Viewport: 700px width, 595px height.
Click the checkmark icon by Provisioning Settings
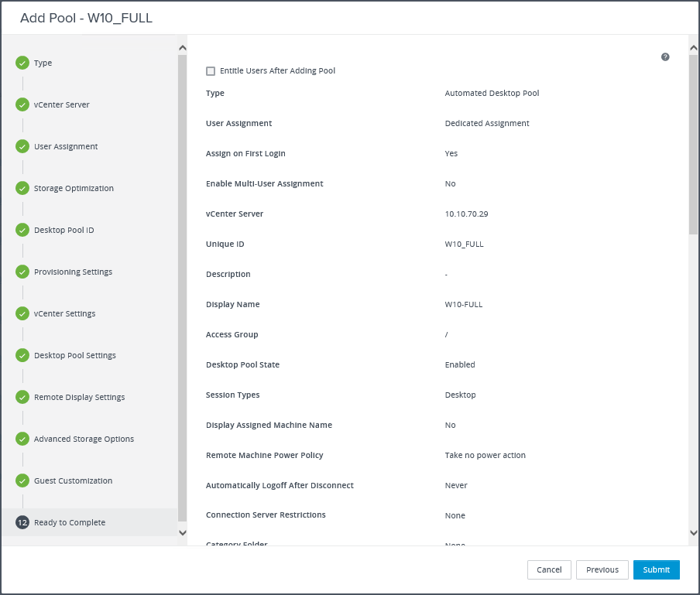pyautogui.click(x=22, y=272)
